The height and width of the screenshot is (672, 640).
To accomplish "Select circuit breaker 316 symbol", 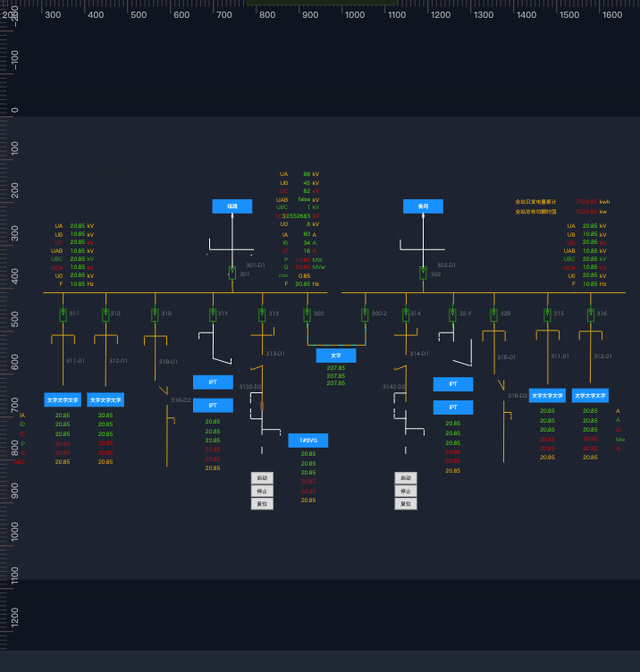I will 591,315.
